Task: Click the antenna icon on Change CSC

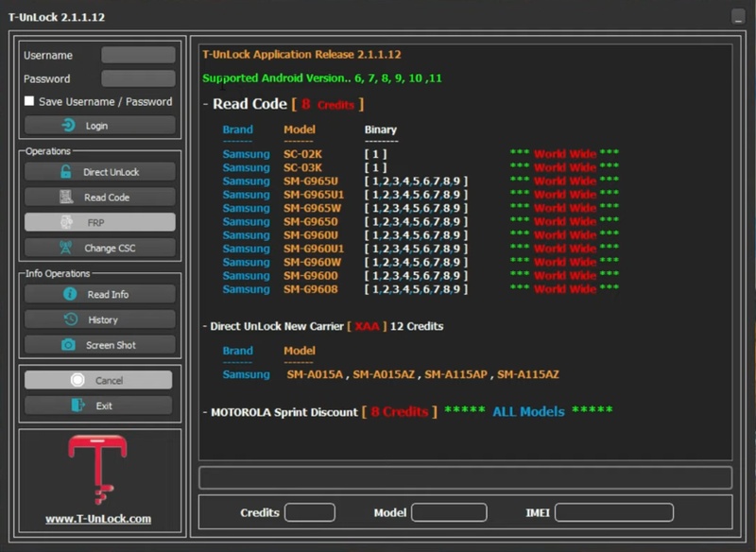Action: 65,248
